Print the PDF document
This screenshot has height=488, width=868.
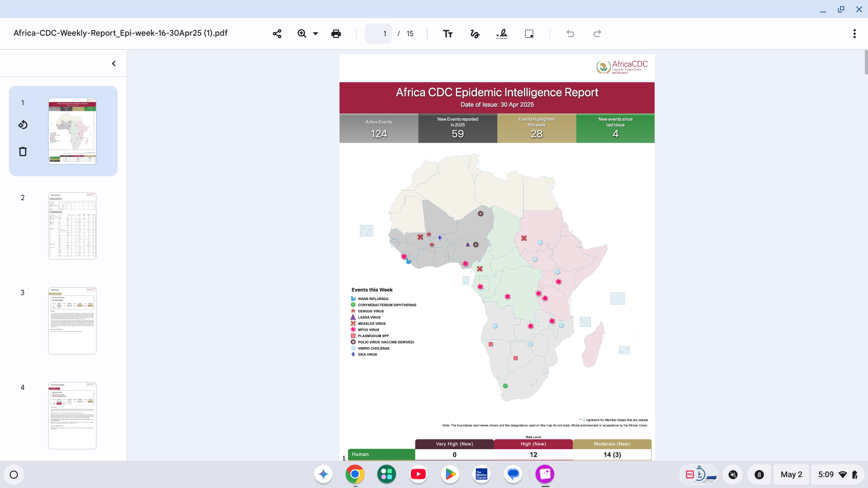click(336, 34)
